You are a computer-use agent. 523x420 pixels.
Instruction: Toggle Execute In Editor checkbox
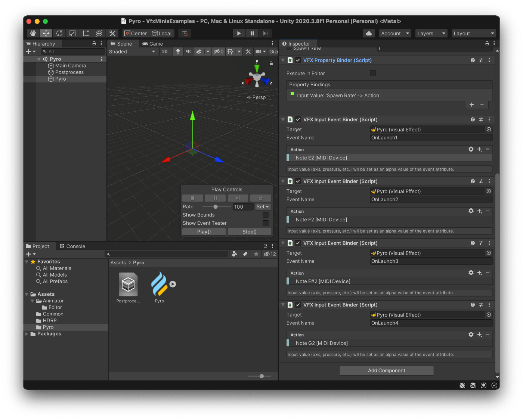click(x=373, y=73)
